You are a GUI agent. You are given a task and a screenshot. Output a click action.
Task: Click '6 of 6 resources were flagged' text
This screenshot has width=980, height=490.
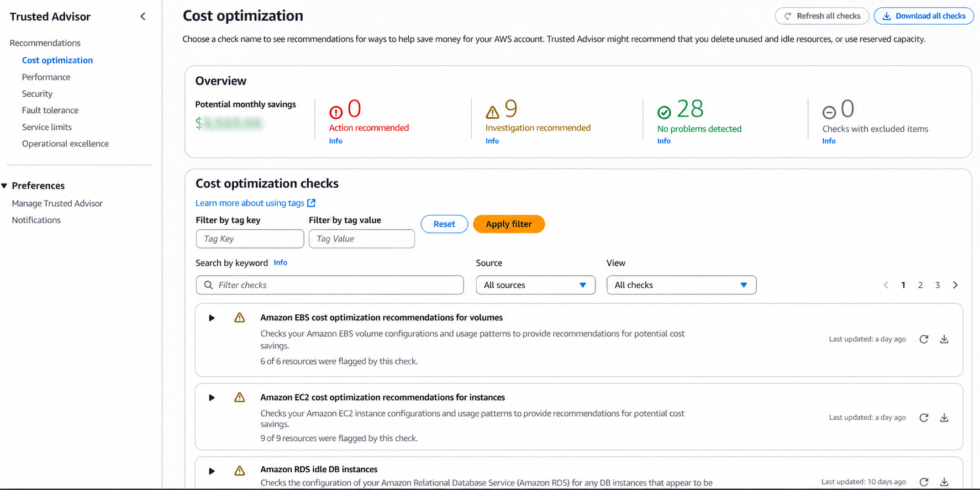pyautogui.click(x=339, y=361)
